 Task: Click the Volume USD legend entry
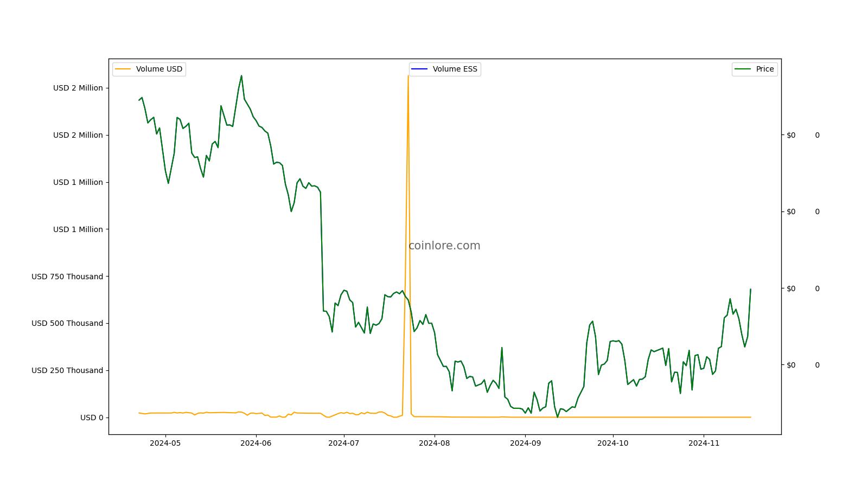coord(149,69)
